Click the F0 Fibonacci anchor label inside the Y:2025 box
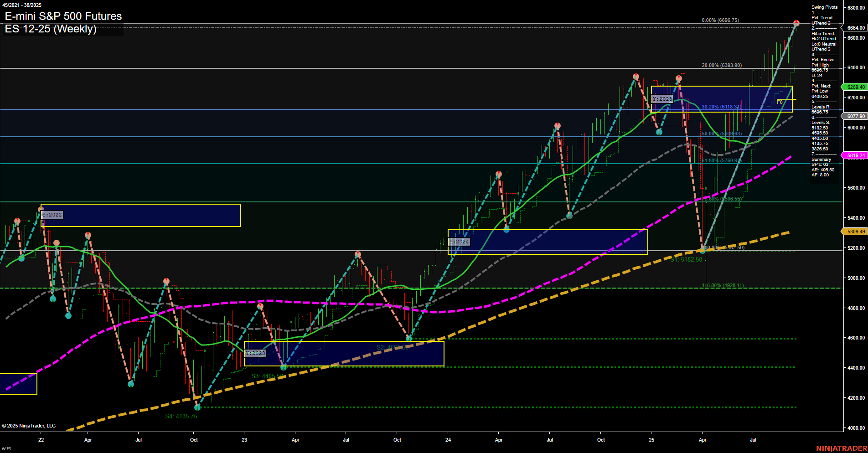 click(780, 102)
